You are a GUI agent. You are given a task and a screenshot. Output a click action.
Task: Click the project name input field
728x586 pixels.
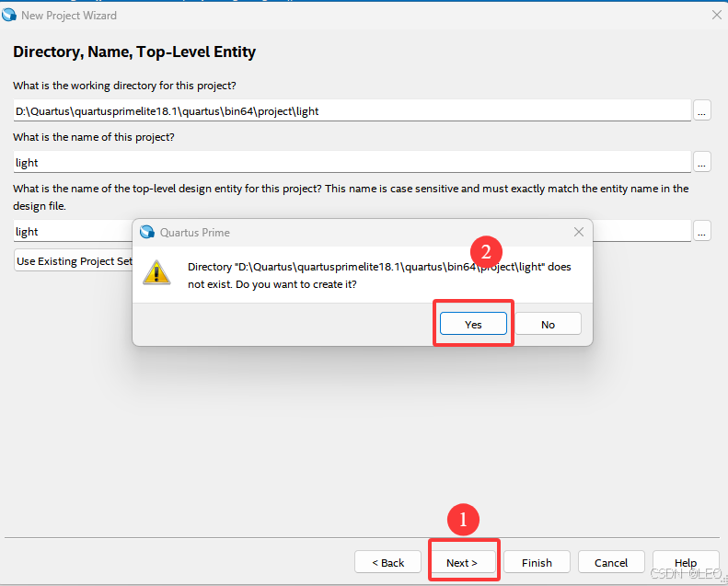point(352,163)
